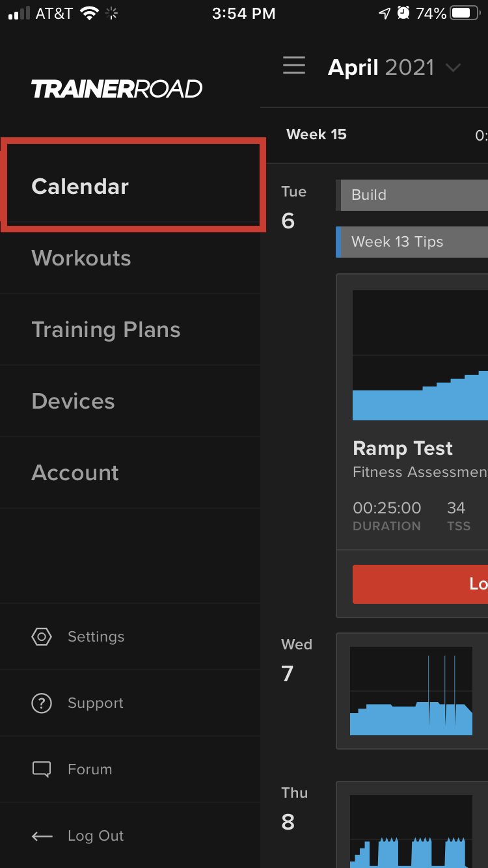Go to Training Plans
This screenshot has width=488, height=868.
pos(130,329)
